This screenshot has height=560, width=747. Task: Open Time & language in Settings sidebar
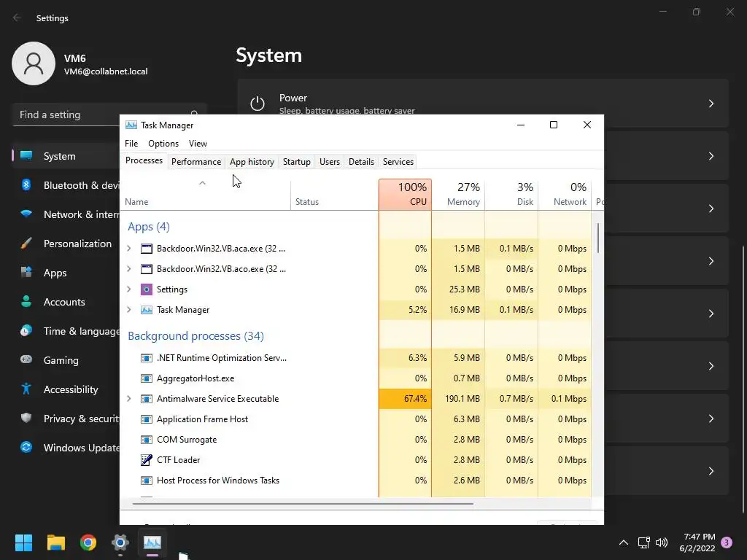[x=66, y=331]
